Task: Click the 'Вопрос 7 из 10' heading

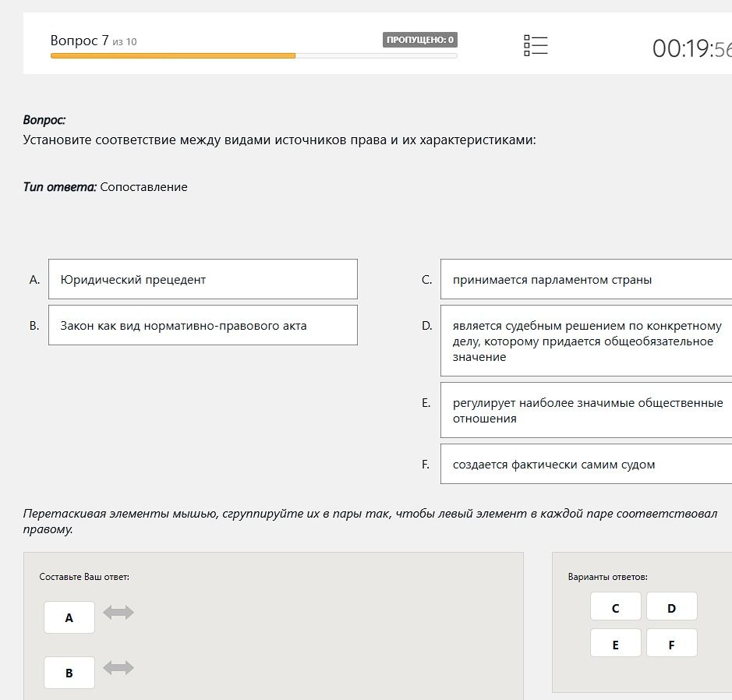Action: (94, 41)
